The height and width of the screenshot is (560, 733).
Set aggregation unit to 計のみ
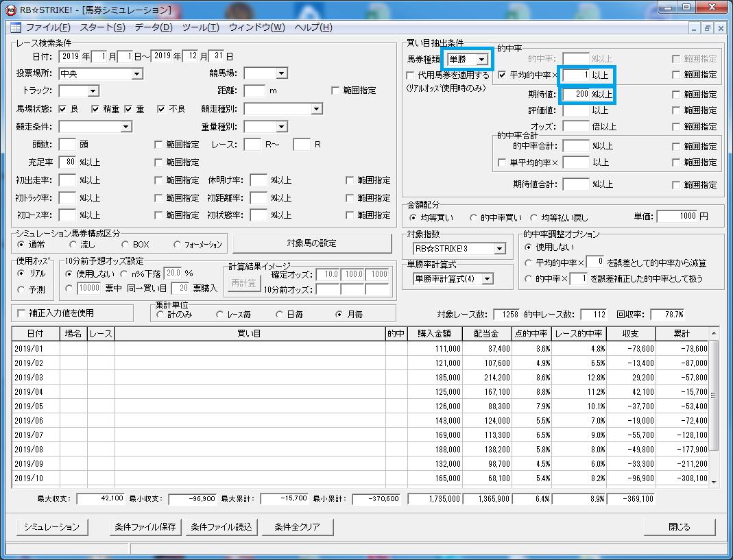160,315
